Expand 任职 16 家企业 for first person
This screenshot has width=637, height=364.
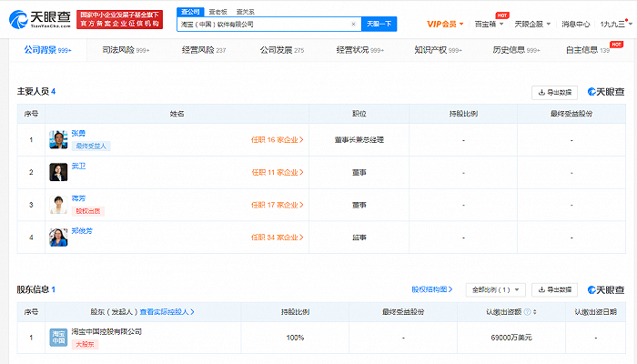click(278, 140)
